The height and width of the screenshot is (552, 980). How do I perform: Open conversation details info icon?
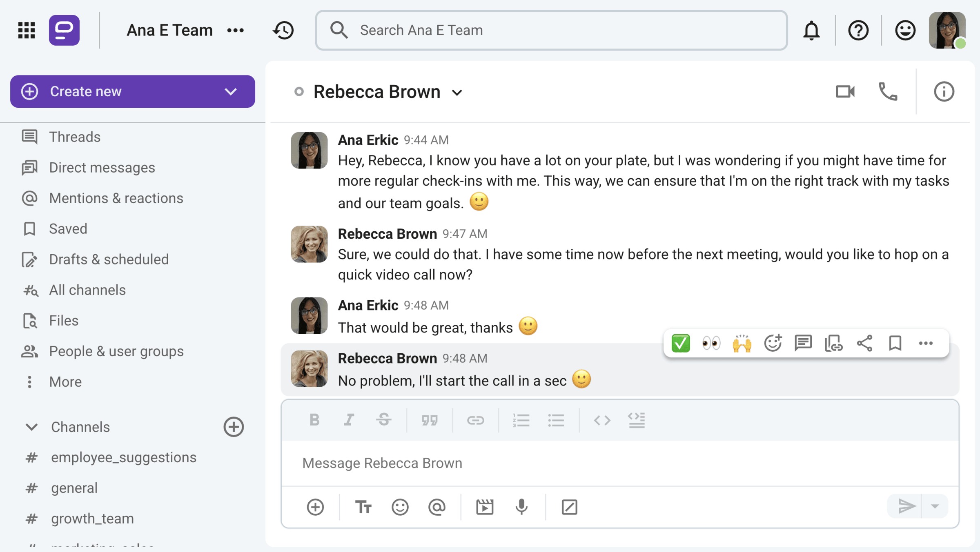coord(944,91)
